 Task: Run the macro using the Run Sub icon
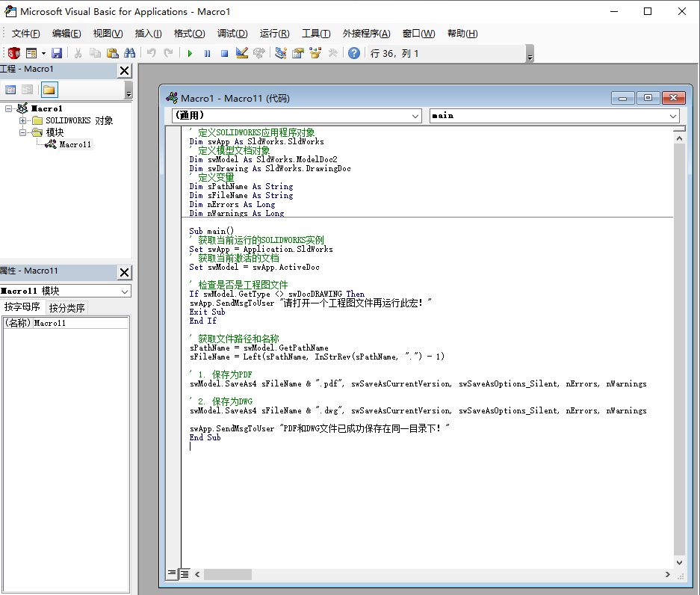[189, 53]
